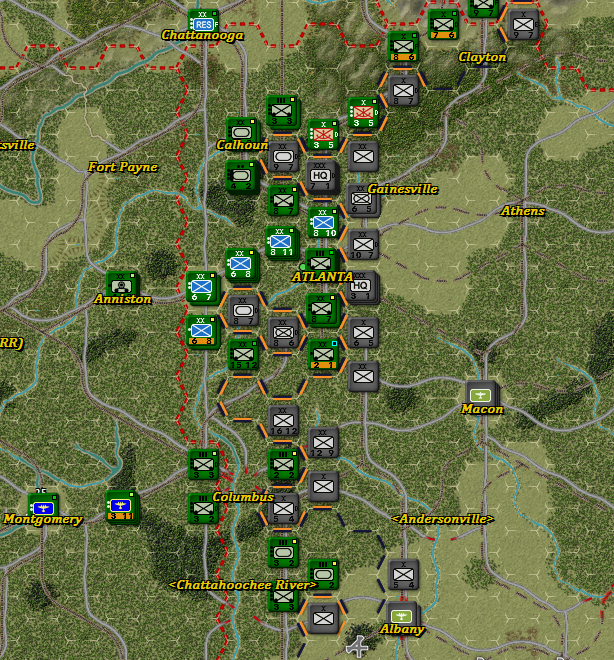Select the gray mechanized division at Gainesville
The width and height of the screenshot is (614, 660).
point(362,200)
